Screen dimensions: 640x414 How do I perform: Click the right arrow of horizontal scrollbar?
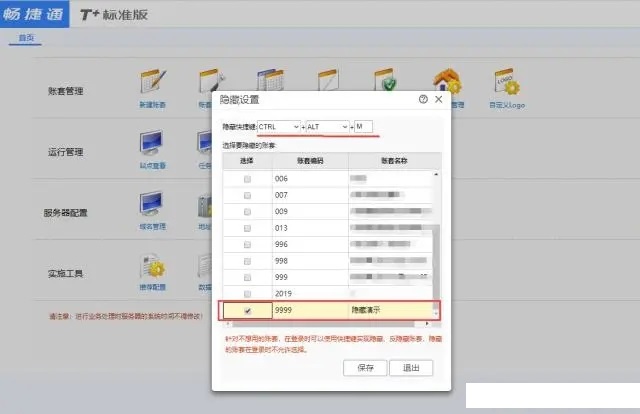[427, 324]
